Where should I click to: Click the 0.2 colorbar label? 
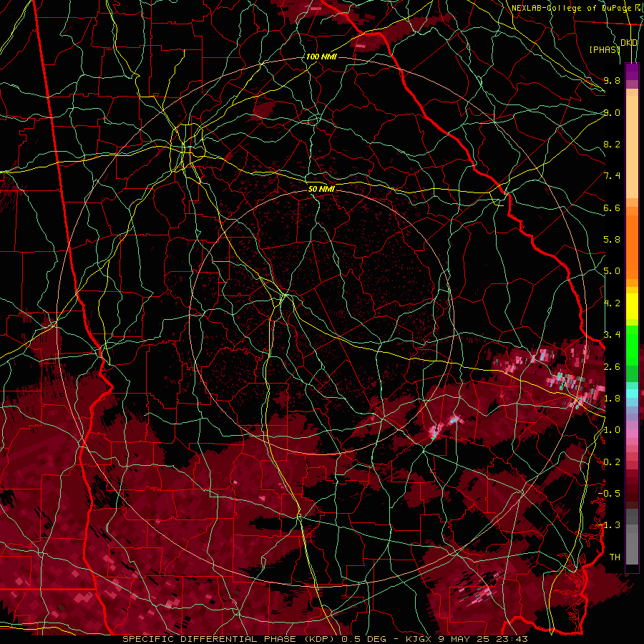[612, 462]
